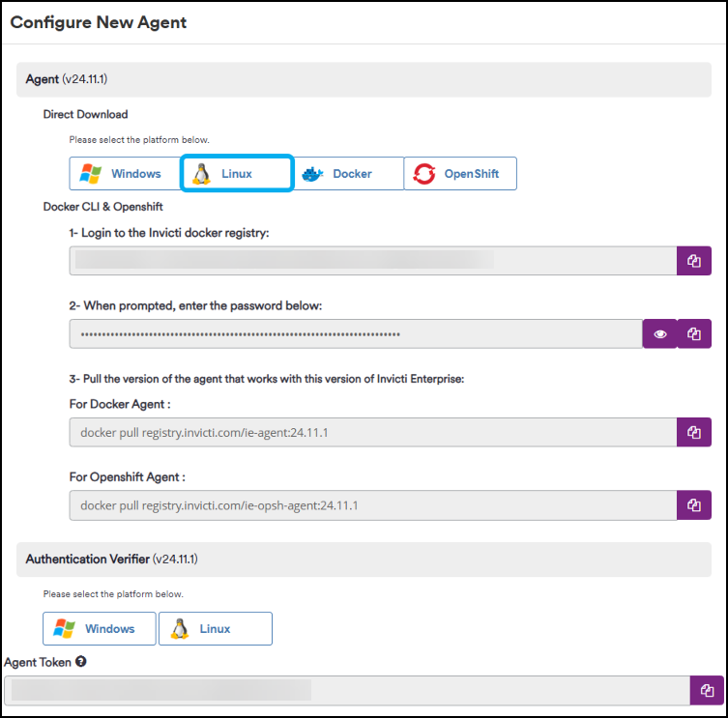Click the Configure New Agent title
The width and height of the screenshot is (728, 718).
point(99,22)
